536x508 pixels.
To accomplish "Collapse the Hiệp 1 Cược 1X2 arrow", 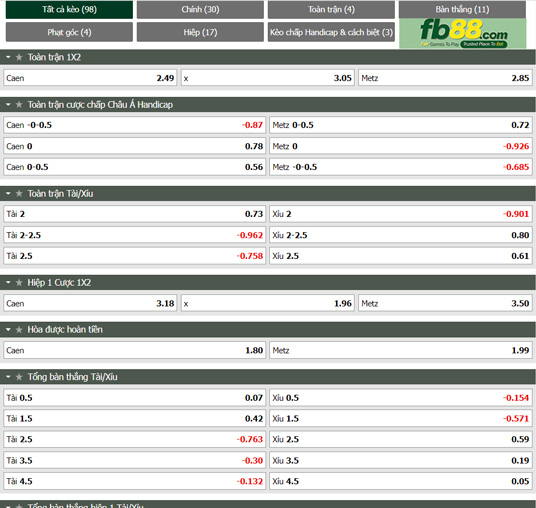I will [x=8, y=283].
